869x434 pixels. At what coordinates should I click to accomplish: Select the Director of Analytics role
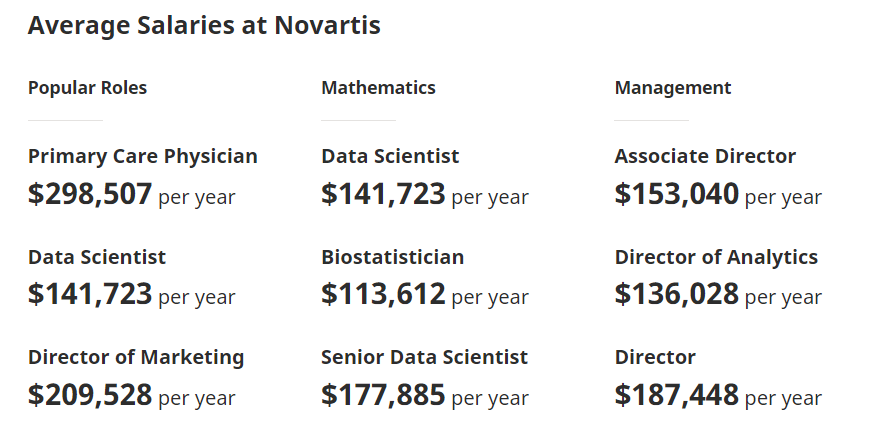point(716,257)
